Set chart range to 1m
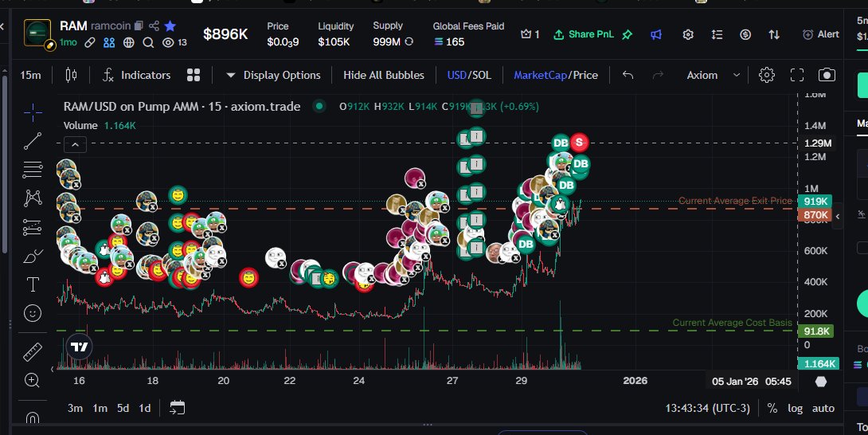Screen dimensions: 868x435 click(x=100, y=409)
